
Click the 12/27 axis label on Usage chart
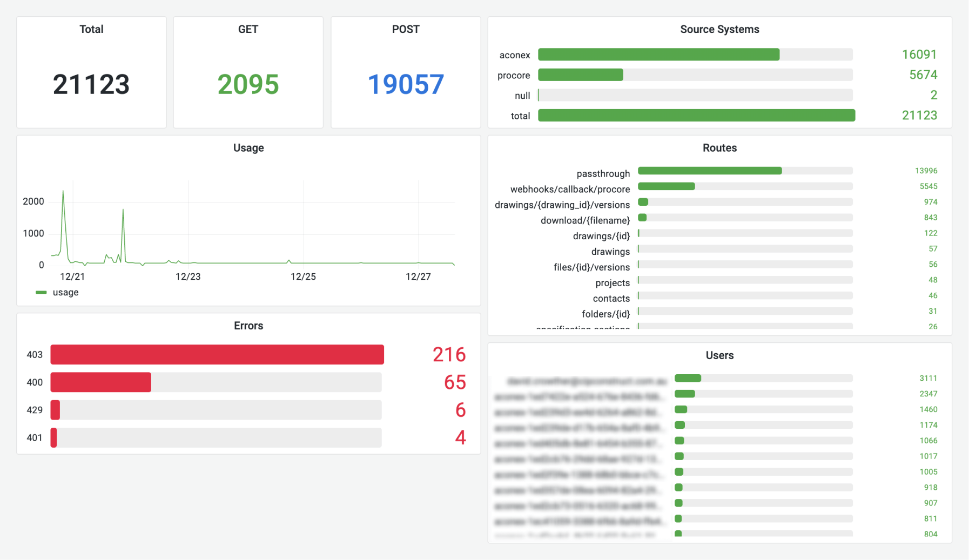[418, 276]
